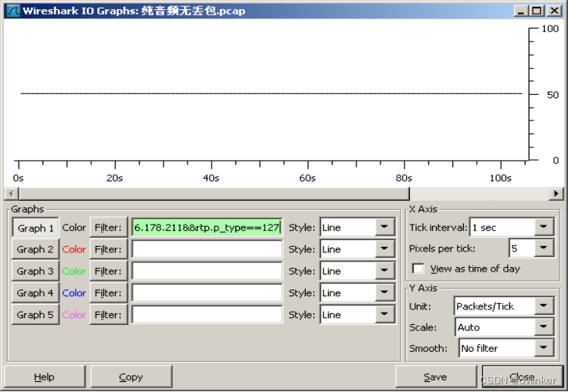
Task: Open the Graph 1 Filter button
Action: point(108,228)
